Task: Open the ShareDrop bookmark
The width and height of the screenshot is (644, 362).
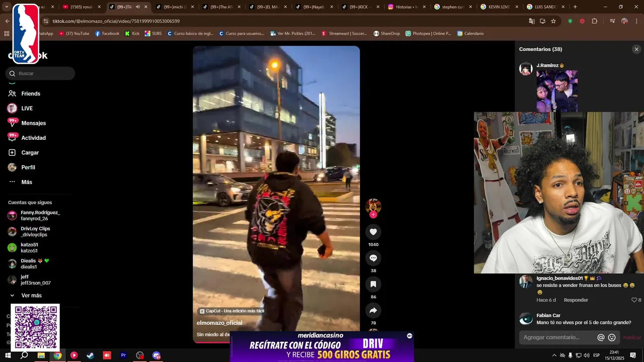Action: (x=386, y=34)
